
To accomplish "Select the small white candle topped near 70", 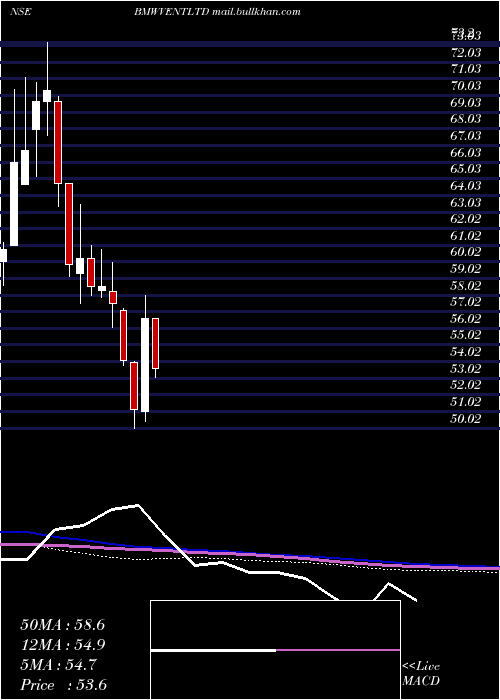I will point(47,96).
